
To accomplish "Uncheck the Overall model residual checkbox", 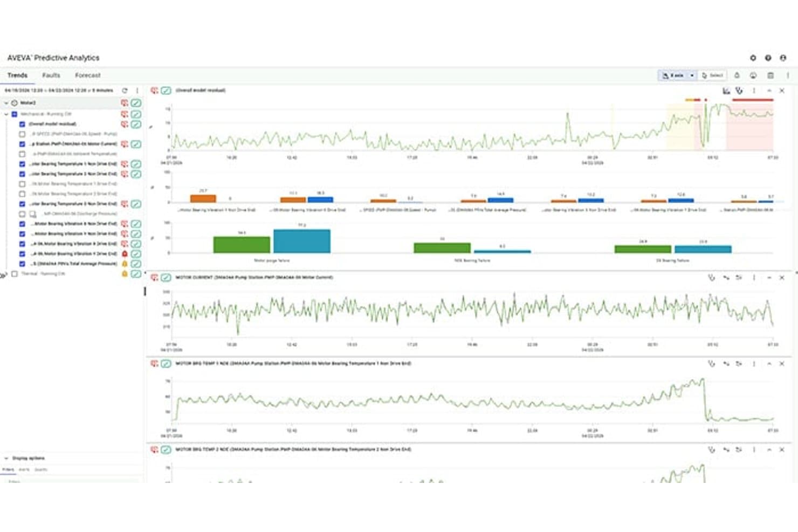I will pos(22,124).
